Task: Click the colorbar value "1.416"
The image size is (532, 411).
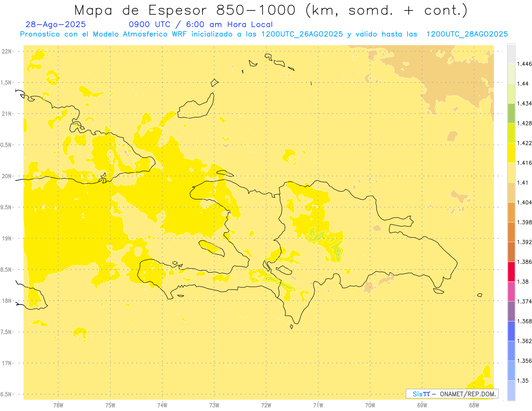Action: [524, 163]
